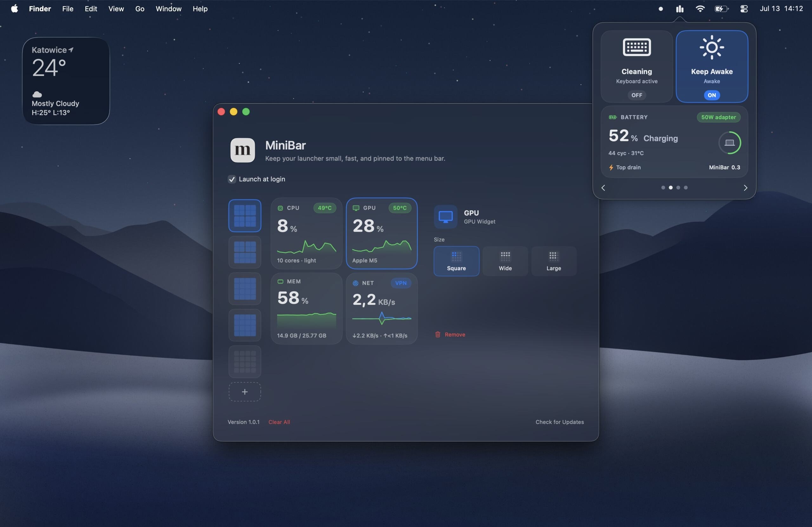This screenshot has width=812, height=527.
Task: Click the red trash icon beside Remove
Action: coord(438,334)
